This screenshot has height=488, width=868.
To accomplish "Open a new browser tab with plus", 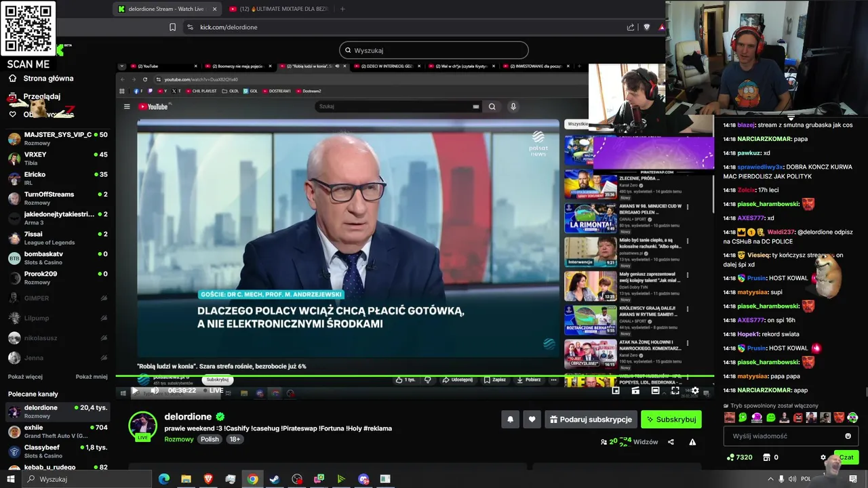I will click(x=342, y=9).
